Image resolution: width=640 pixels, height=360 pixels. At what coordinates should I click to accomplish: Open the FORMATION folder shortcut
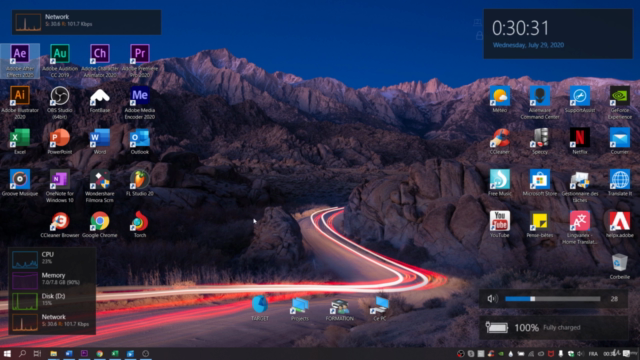(x=340, y=309)
